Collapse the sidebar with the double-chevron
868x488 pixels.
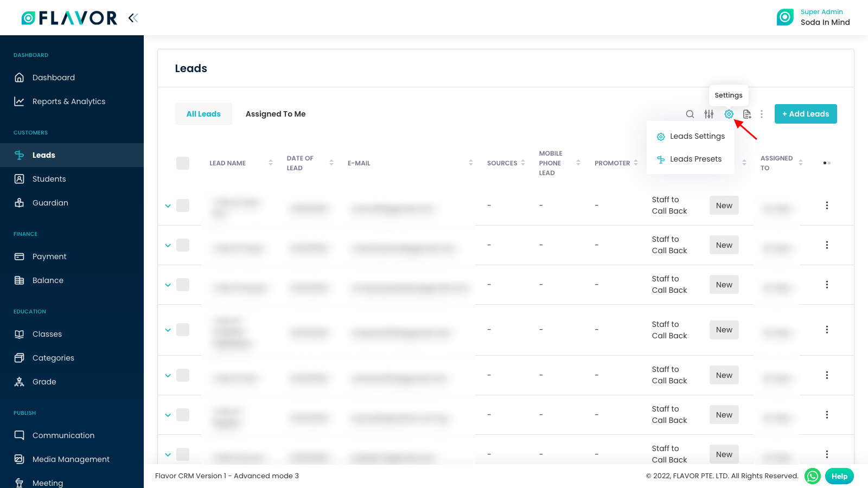click(x=133, y=17)
